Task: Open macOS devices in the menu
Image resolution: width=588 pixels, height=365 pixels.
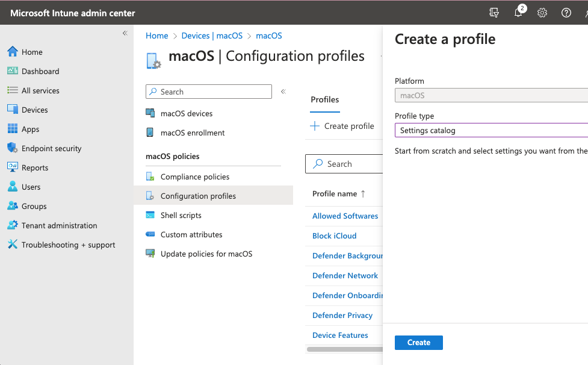Action: 187,114
